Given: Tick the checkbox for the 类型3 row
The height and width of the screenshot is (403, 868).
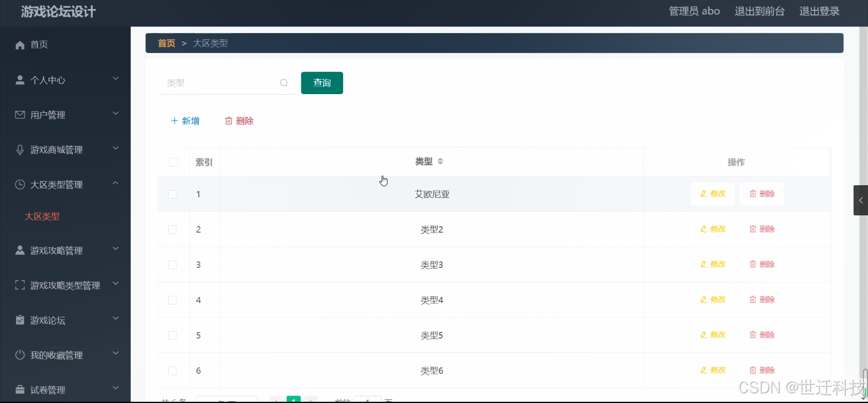Looking at the screenshot, I should point(172,265).
